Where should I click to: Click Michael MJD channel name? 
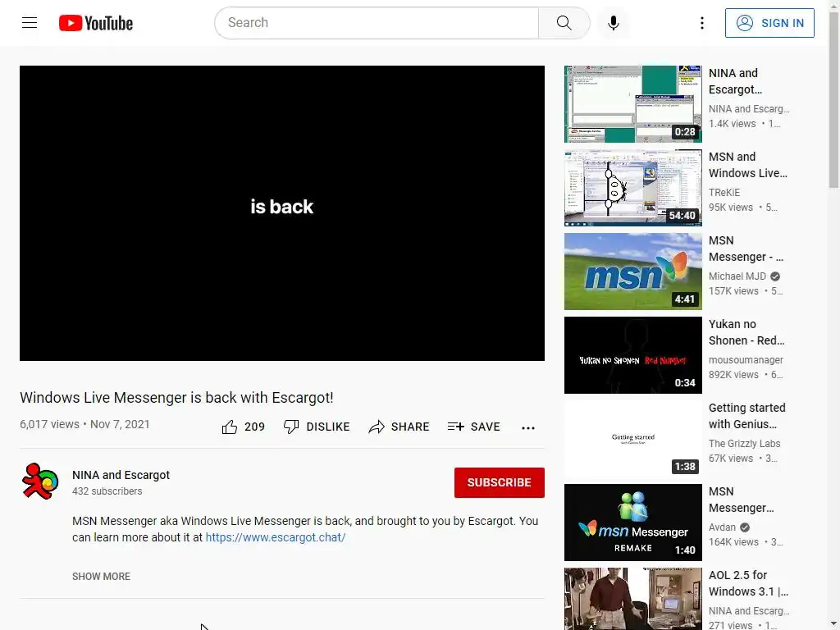tap(737, 276)
